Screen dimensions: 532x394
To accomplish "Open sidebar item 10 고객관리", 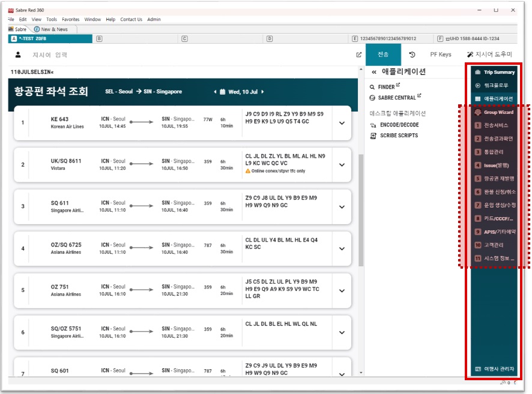I will pyautogui.click(x=494, y=245).
